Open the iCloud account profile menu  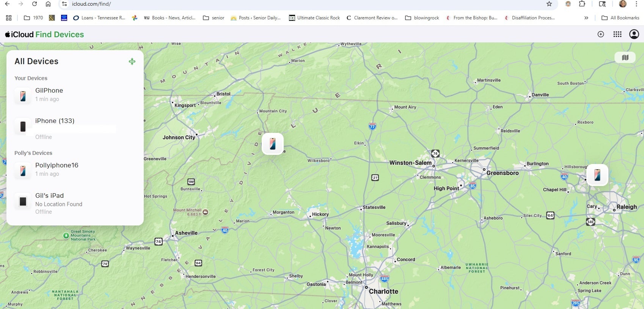point(634,34)
